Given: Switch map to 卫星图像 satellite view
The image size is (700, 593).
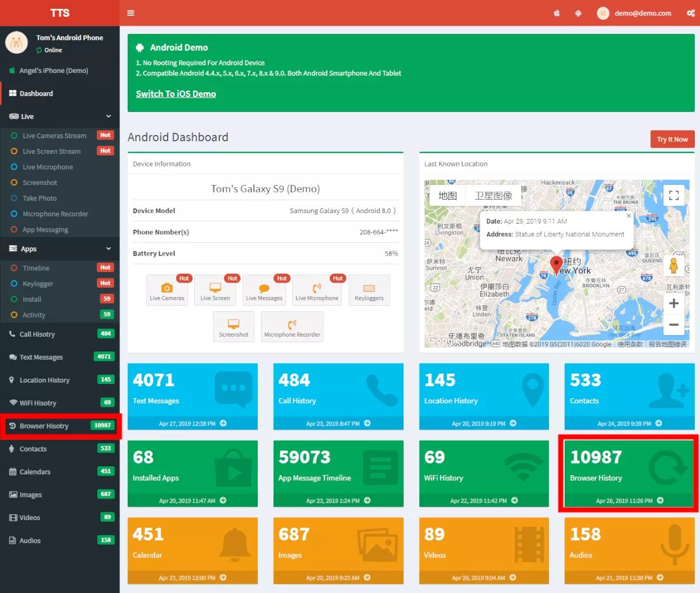Looking at the screenshot, I should click(x=494, y=196).
